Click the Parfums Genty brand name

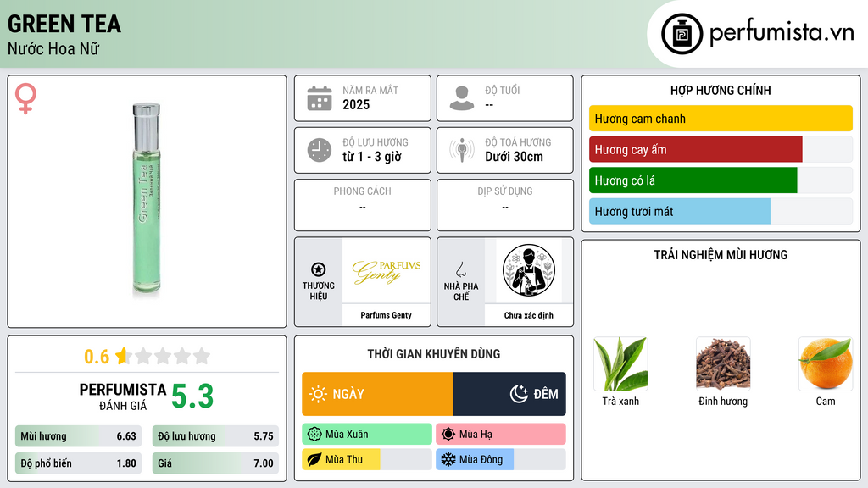pyautogui.click(x=387, y=315)
